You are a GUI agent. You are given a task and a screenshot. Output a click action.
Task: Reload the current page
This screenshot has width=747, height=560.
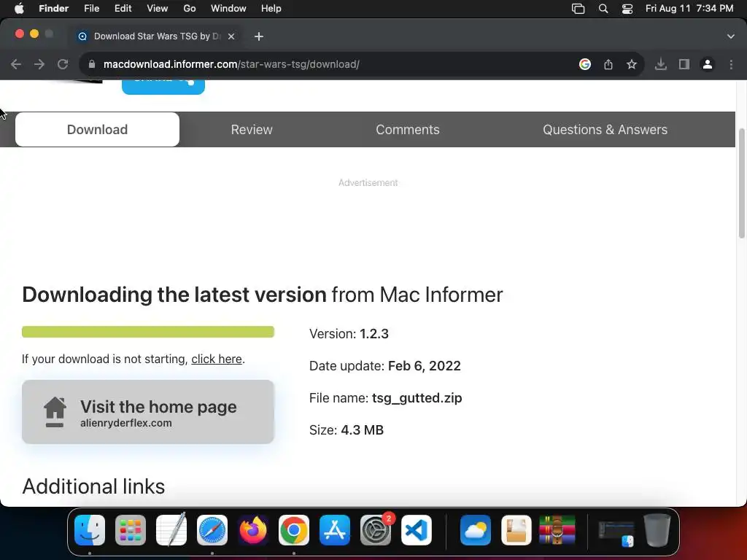pyautogui.click(x=63, y=64)
